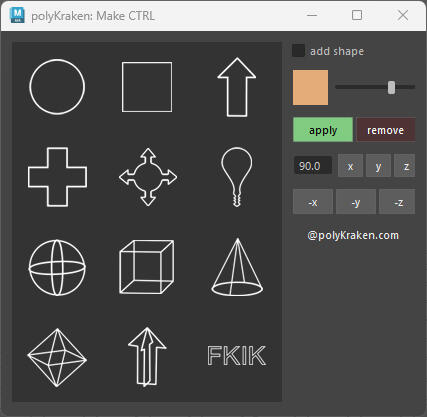Select the wireframe cube control shape
This screenshot has width=427, height=417.
pyautogui.click(x=147, y=267)
